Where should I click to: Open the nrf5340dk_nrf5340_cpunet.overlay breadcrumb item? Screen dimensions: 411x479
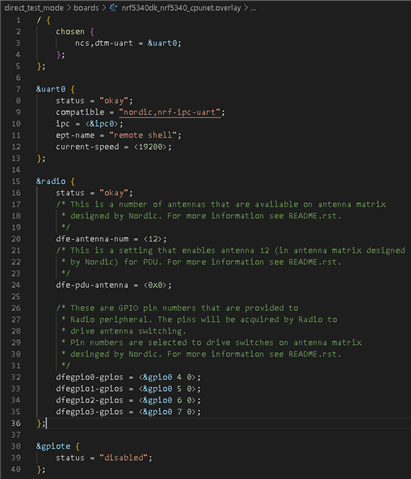tap(181, 8)
